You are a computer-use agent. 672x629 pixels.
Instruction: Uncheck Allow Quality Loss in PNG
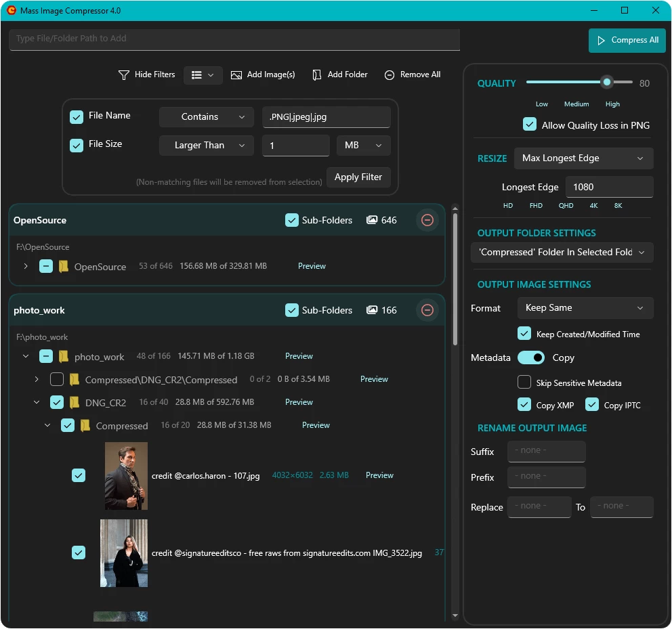click(530, 125)
